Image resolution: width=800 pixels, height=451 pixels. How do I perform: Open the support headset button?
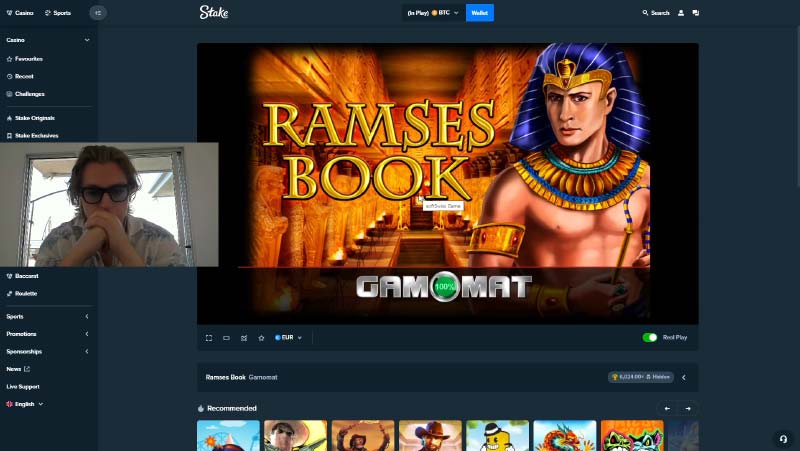click(x=783, y=438)
